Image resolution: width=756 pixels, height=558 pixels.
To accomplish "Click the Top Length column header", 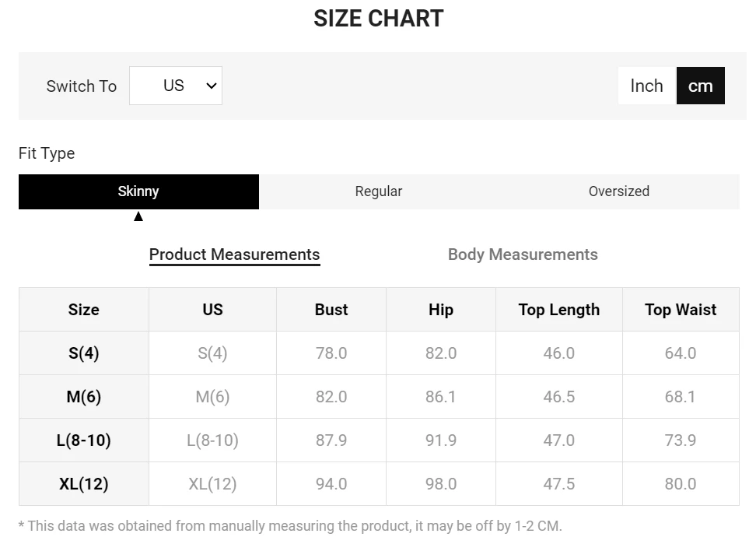I will (559, 310).
